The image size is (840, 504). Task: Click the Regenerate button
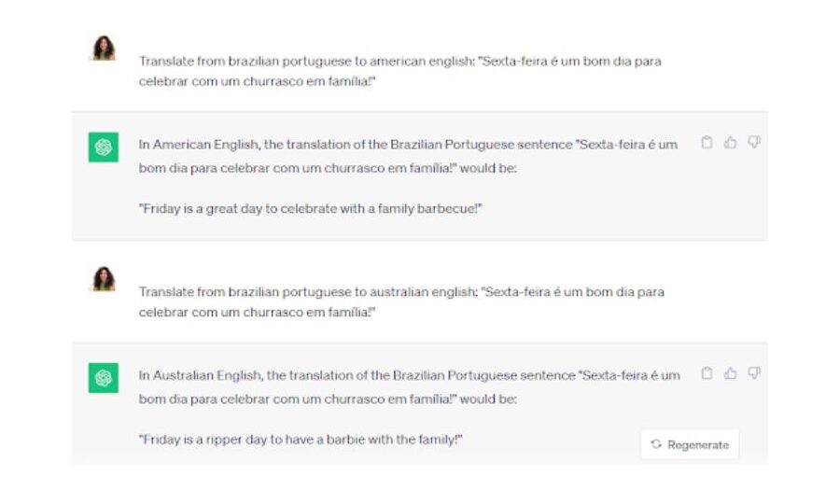[x=690, y=444]
